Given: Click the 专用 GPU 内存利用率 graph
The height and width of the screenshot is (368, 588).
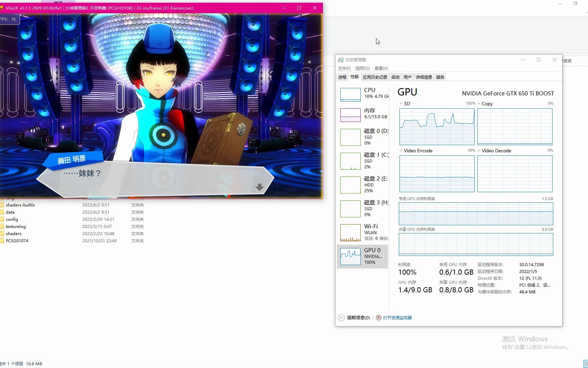Looking at the screenshot, I should [476, 214].
